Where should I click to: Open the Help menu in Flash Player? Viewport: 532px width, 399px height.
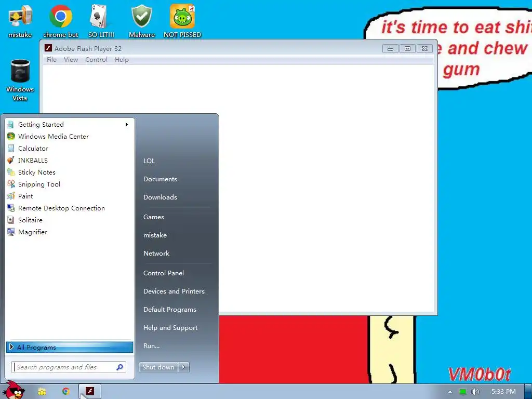[x=122, y=60]
